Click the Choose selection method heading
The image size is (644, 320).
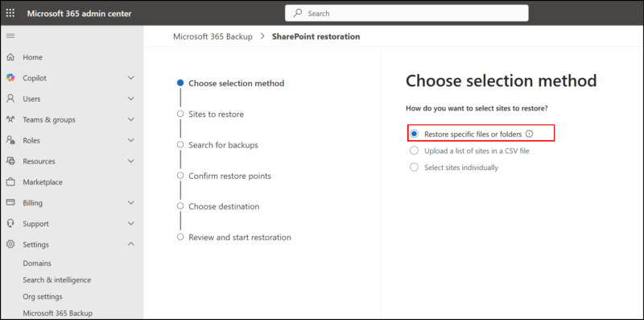pyautogui.click(x=501, y=81)
